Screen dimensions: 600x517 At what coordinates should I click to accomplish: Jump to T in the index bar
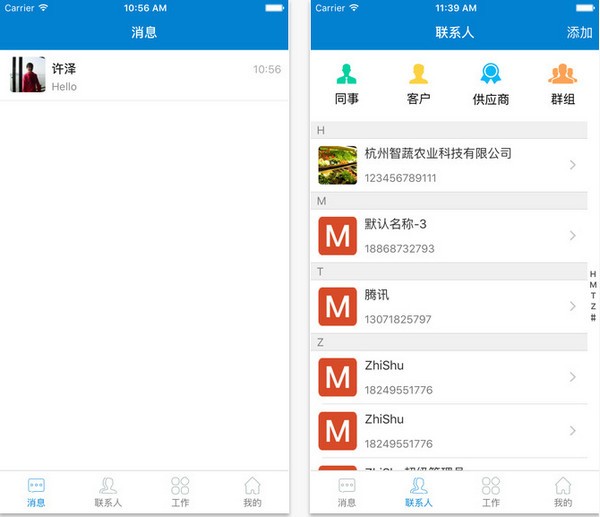pos(593,295)
